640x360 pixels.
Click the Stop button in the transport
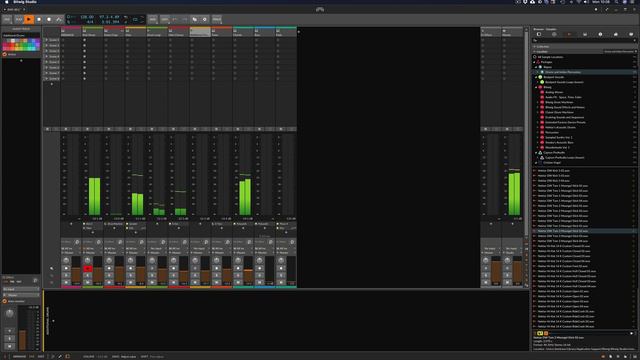[x=39, y=19]
